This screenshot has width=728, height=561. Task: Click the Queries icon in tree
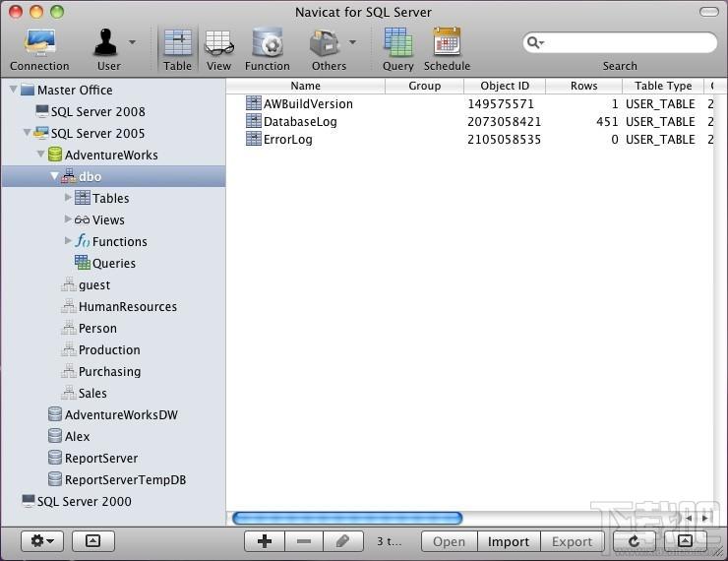pyautogui.click(x=83, y=263)
